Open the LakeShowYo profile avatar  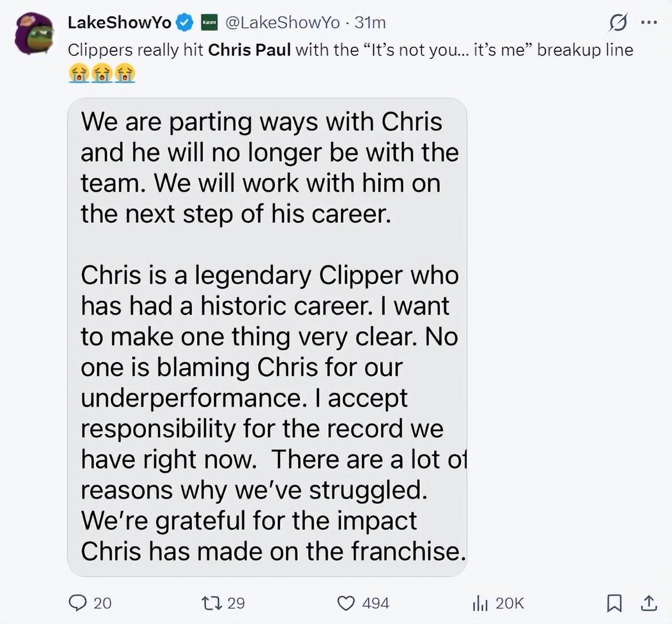click(34, 34)
